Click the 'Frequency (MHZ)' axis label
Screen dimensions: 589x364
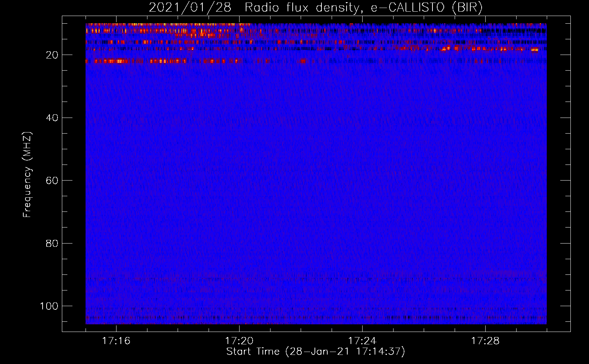27,174
